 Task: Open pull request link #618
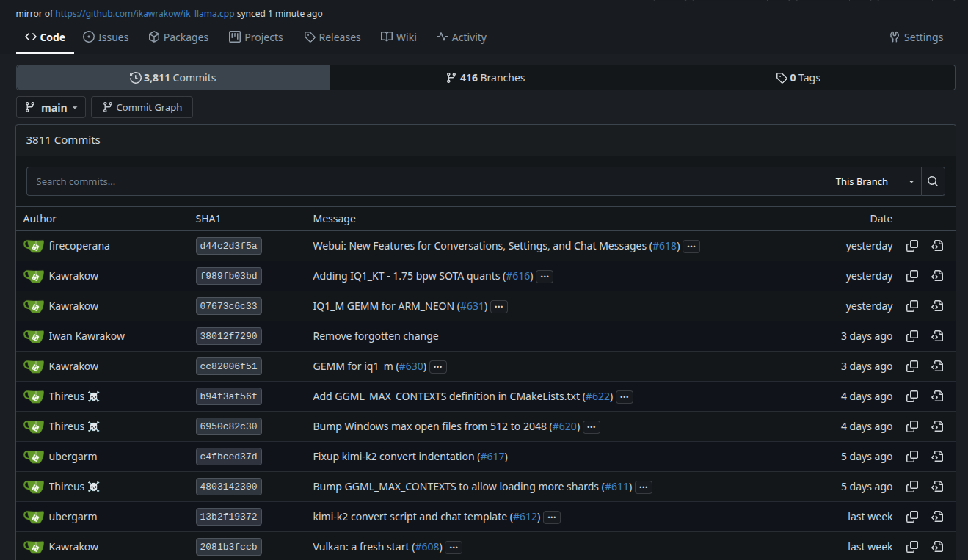click(x=666, y=246)
